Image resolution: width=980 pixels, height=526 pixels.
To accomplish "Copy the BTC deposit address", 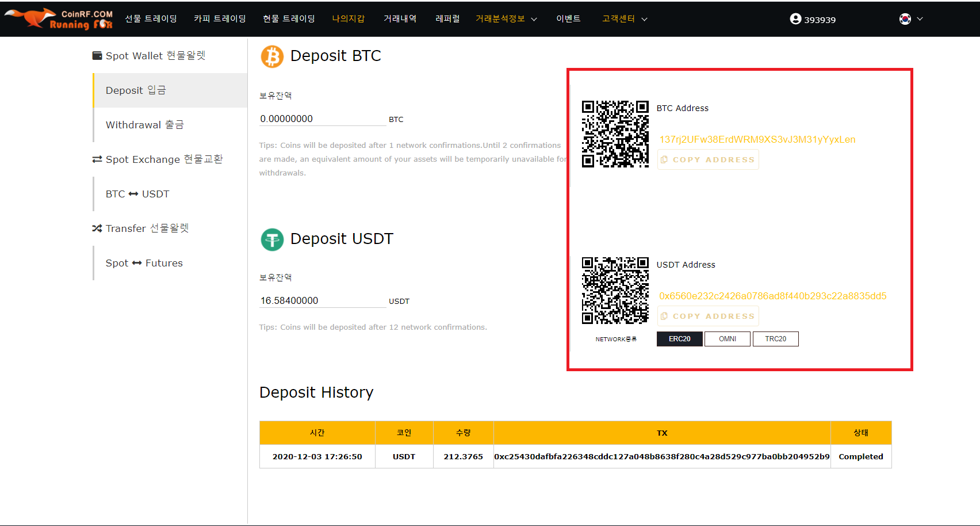I will pos(708,160).
